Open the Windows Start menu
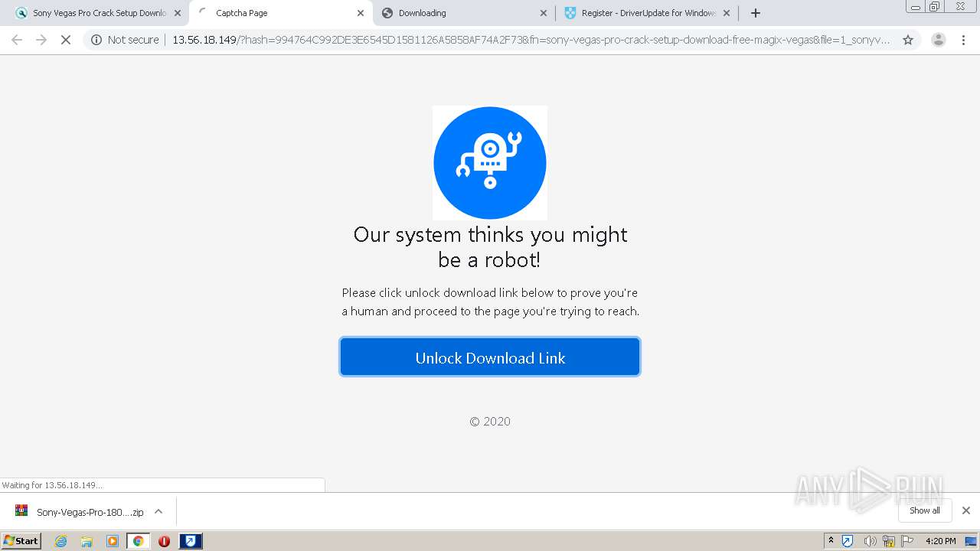This screenshot has width=980, height=551. click(21, 540)
